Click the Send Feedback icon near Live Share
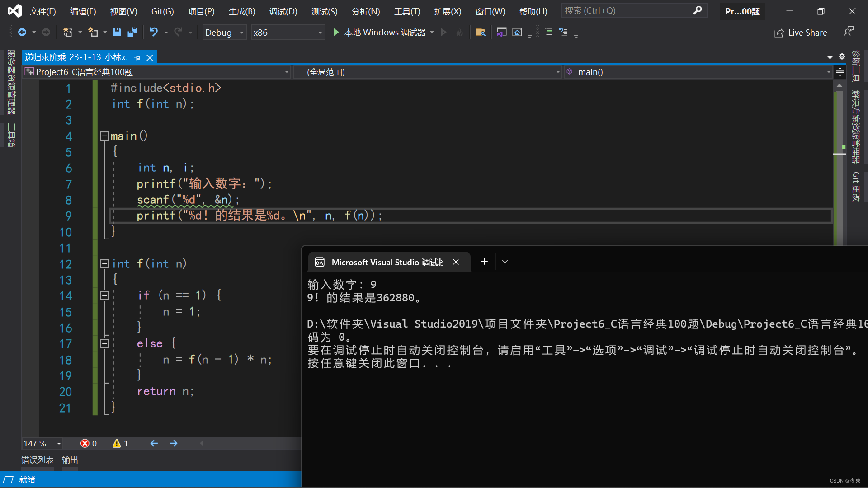The image size is (868, 488). click(849, 31)
